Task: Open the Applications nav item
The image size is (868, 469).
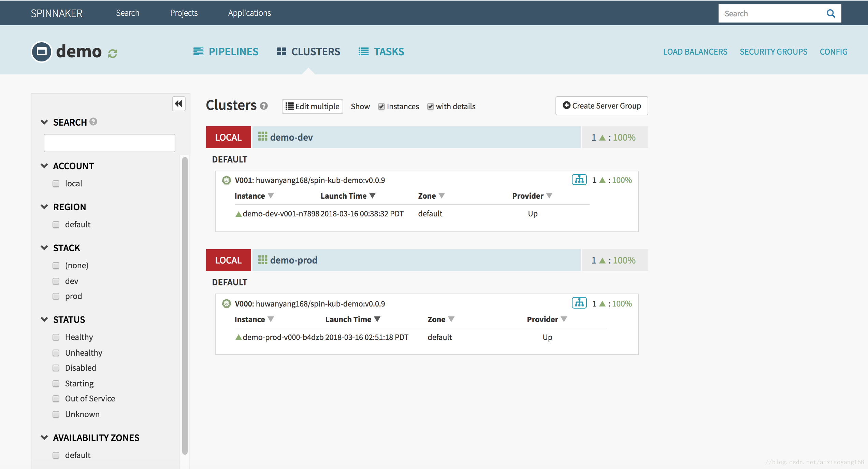Action: 249,13
